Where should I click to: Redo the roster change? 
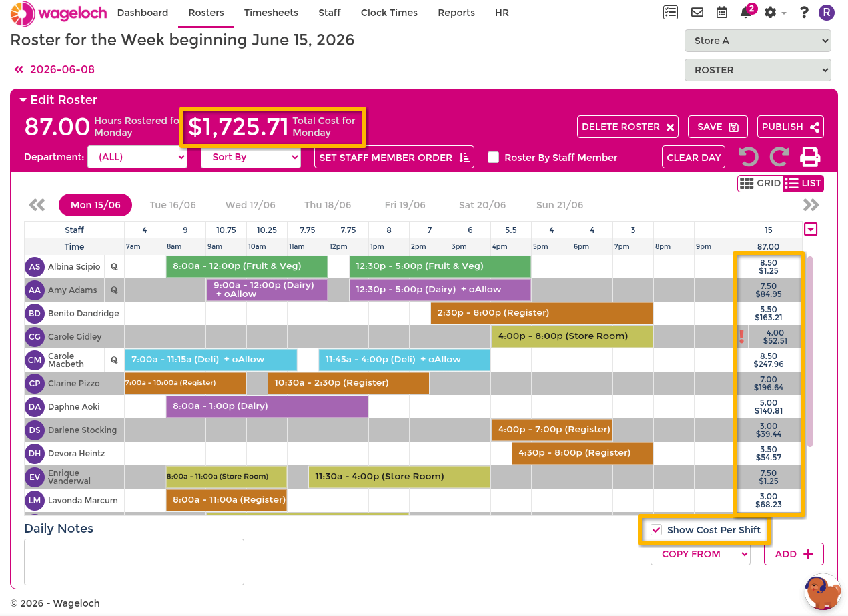coord(779,157)
